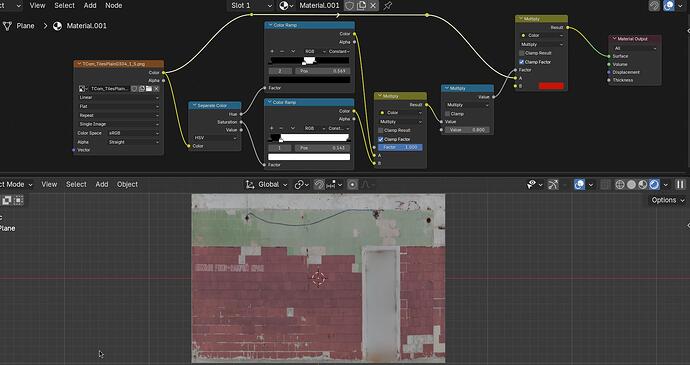Image resolution: width=690 pixels, height=365 pixels.
Task: Adjust the Factor 1.000 slider on Multiply node
Action: coord(400,147)
